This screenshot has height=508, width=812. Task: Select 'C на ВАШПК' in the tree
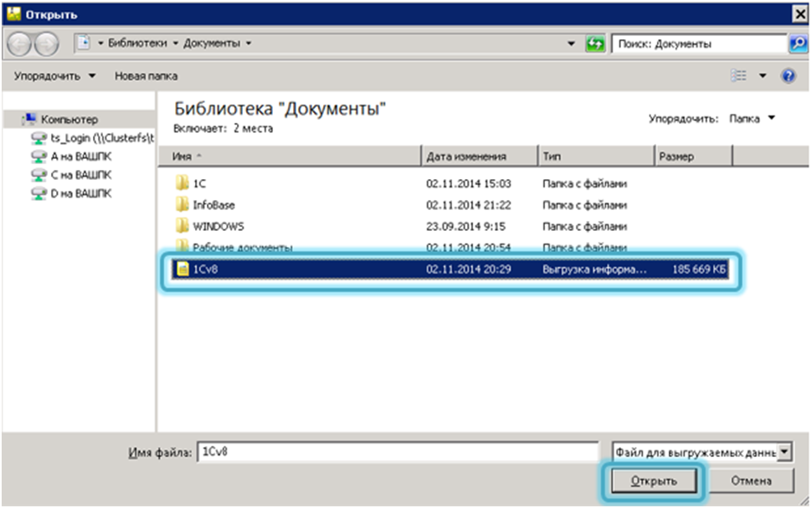click(x=81, y=175)
